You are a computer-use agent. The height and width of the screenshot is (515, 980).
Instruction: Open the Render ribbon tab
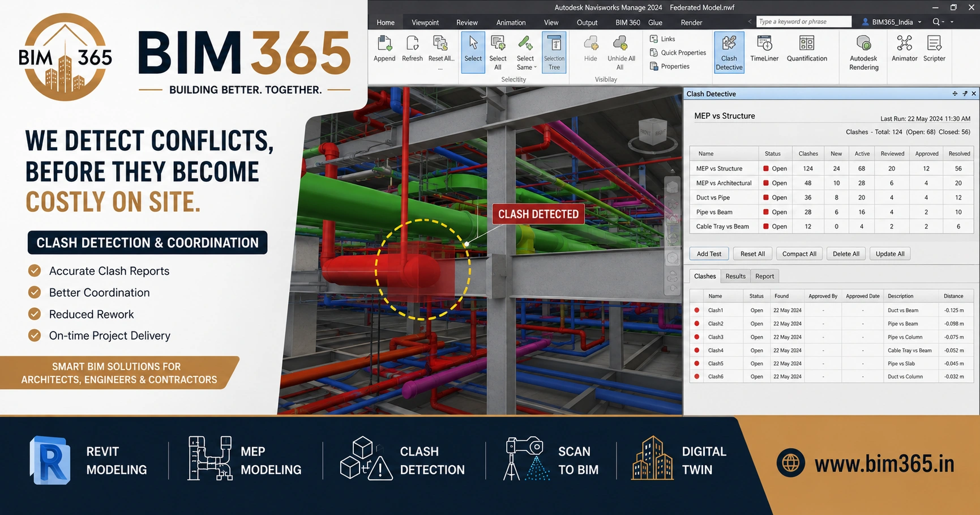[x=691, y=23]
